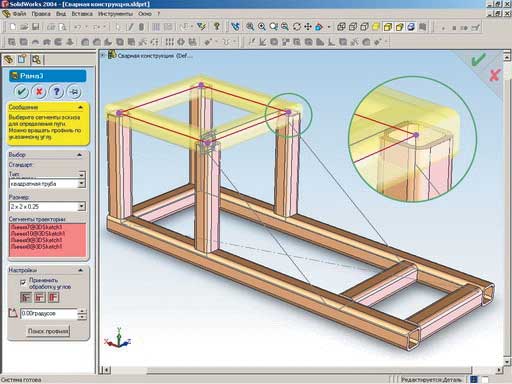Click the blue question Help button
The image size is (512, 384).
(x=56, y=91)
